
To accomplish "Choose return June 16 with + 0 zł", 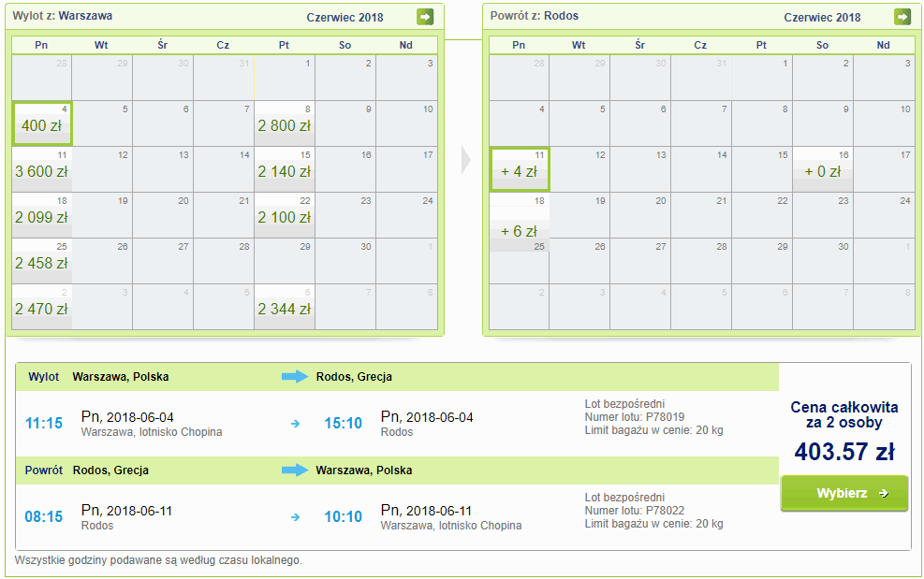I will [823, 170].
